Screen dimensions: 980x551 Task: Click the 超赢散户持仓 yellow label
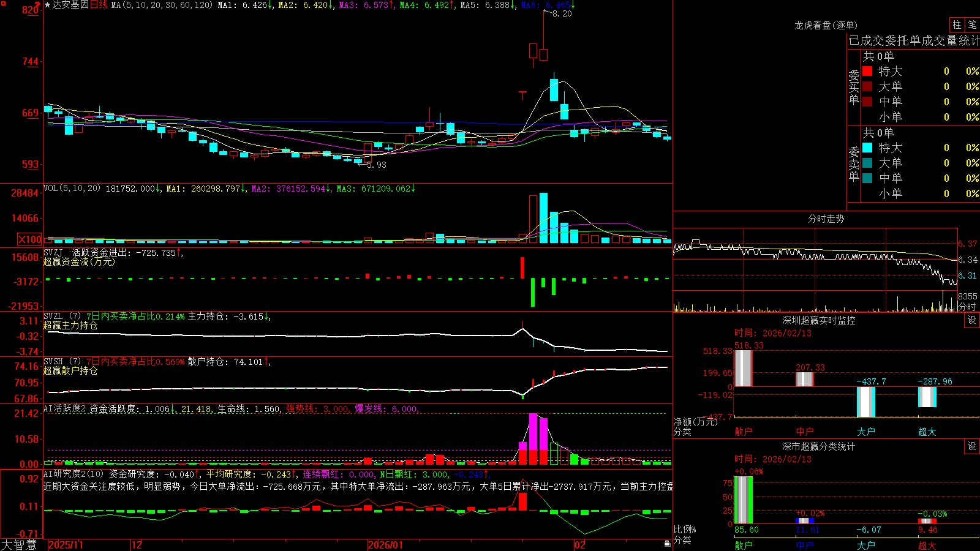[x=70, y=370]
